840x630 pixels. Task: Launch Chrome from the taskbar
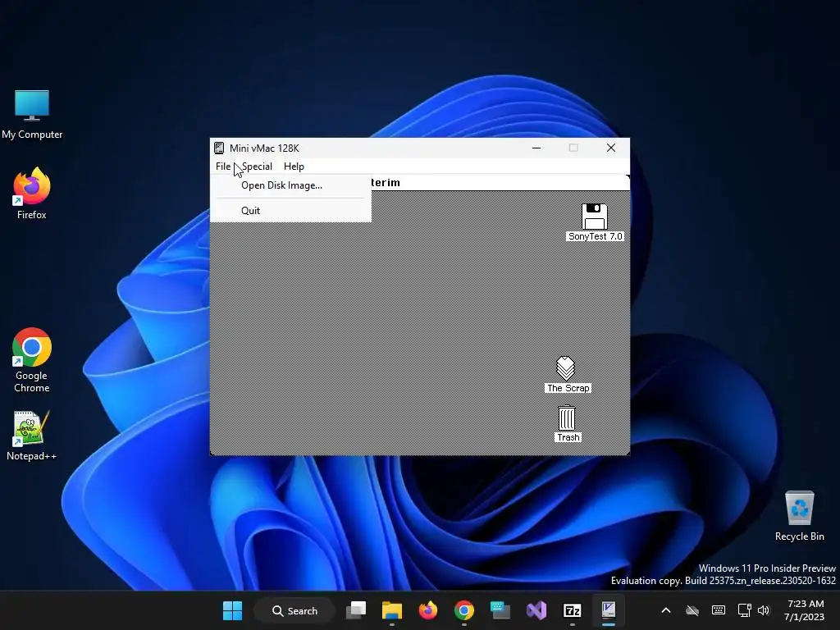[464, 610]
